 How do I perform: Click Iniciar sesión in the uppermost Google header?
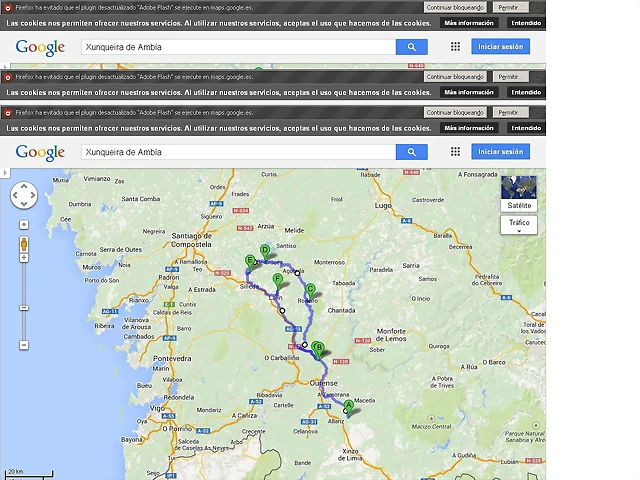pos(500,47)
